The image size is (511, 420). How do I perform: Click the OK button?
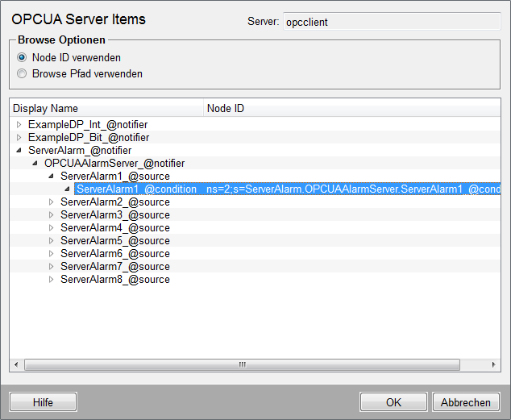point(393,402)
